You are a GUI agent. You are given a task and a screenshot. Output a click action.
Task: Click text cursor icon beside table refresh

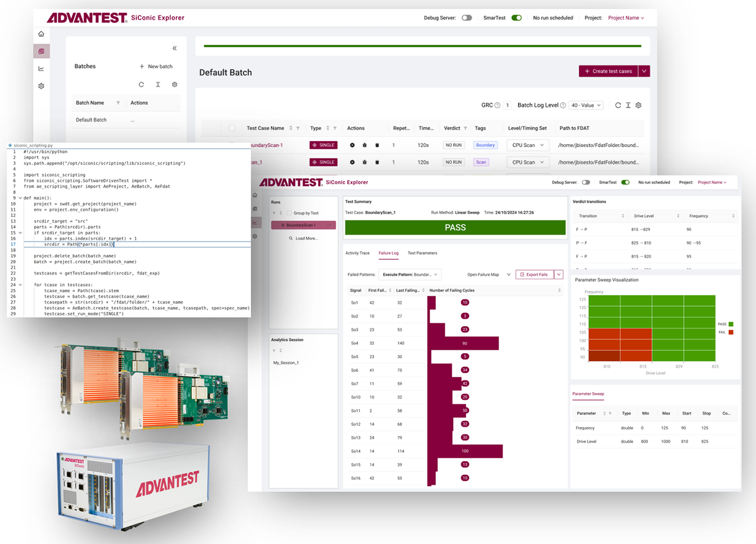pos(628,105)
